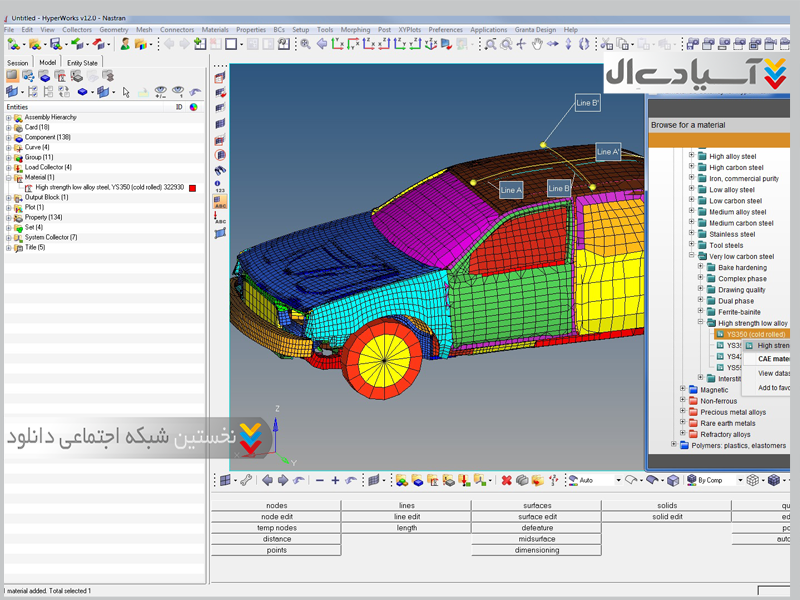The image size is (800, 600).
Task: Toggle the show/hide eye icon with +/-
Action: point(161,92)
